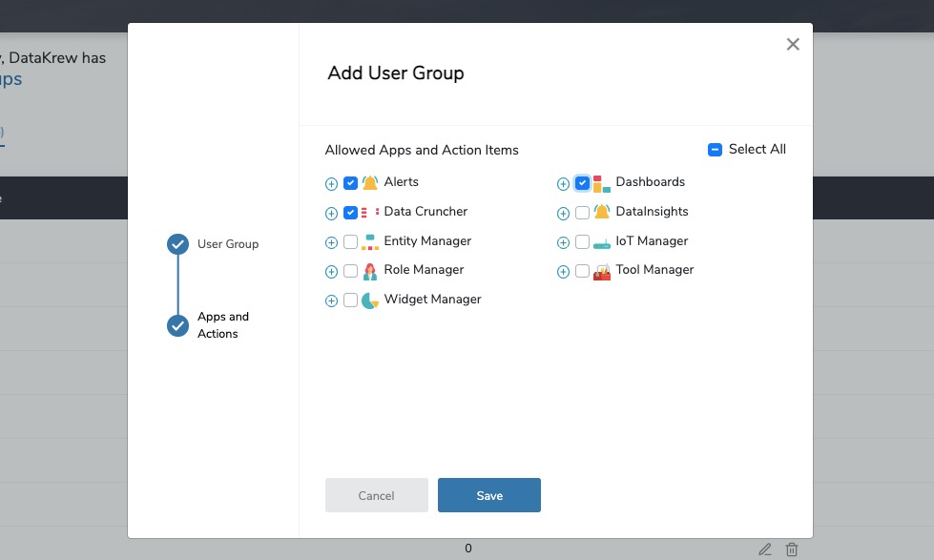Viewport: 934px width, 560px height.
Task: Cancel adding the user group
Action: tap(376, 495)
